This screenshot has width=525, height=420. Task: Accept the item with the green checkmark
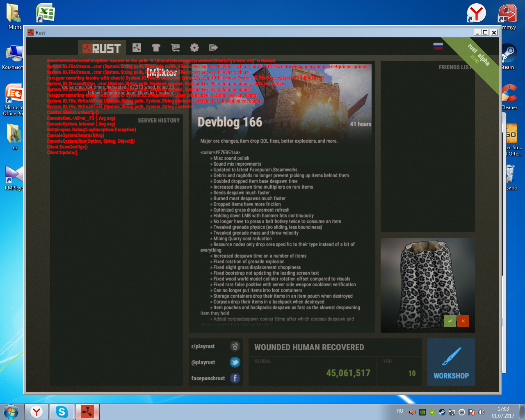pyautogui.click(x=450, y=321)
